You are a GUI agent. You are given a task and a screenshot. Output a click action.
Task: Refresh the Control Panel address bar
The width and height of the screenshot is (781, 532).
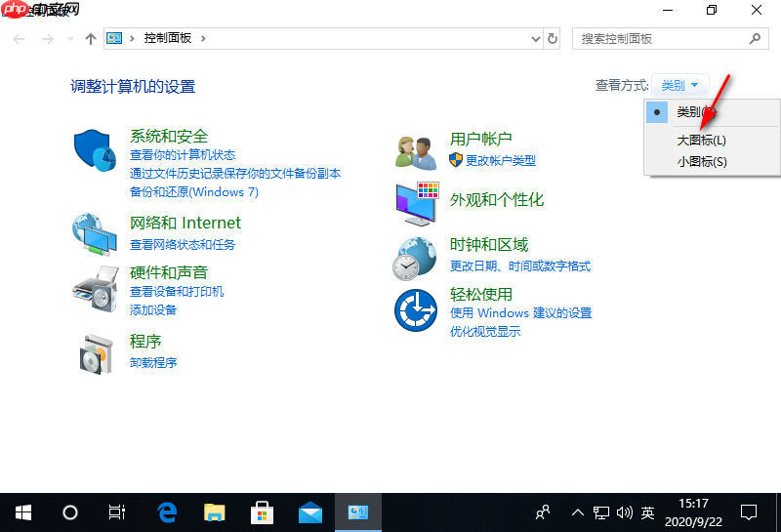click(x=553, y=38)
